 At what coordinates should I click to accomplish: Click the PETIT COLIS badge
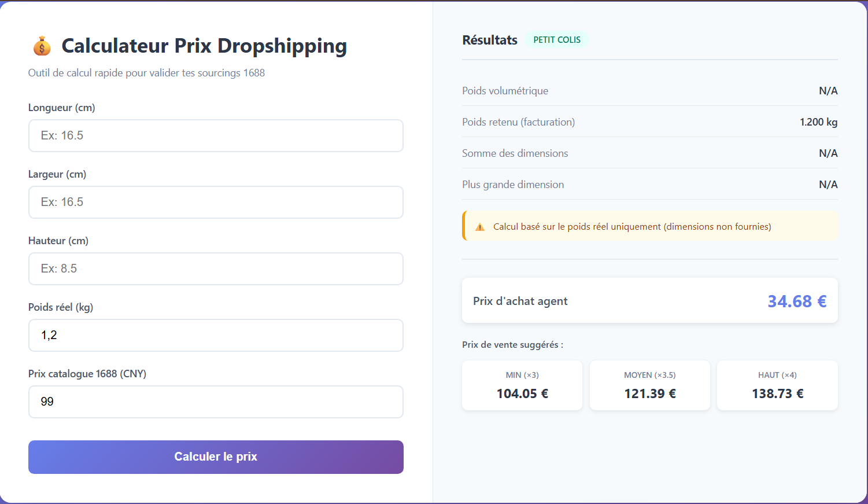click(x=557, y=40)
